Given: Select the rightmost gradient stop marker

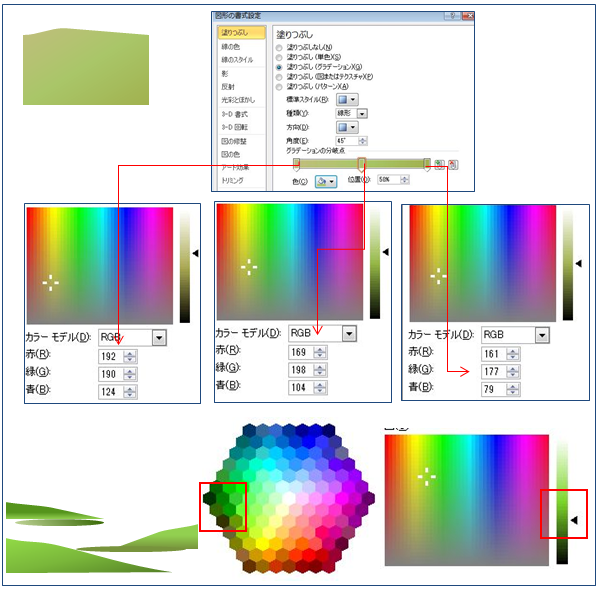Looking at the screenshot, I should tap(427, 165).
